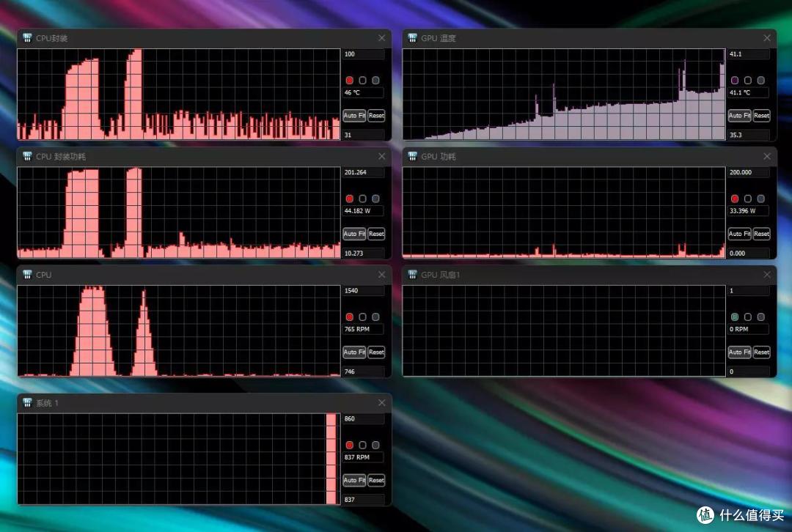Click the HWiNFO icon in CPU 封装功耗 title bar
The image size is (792, 532).
click(27, 156)
